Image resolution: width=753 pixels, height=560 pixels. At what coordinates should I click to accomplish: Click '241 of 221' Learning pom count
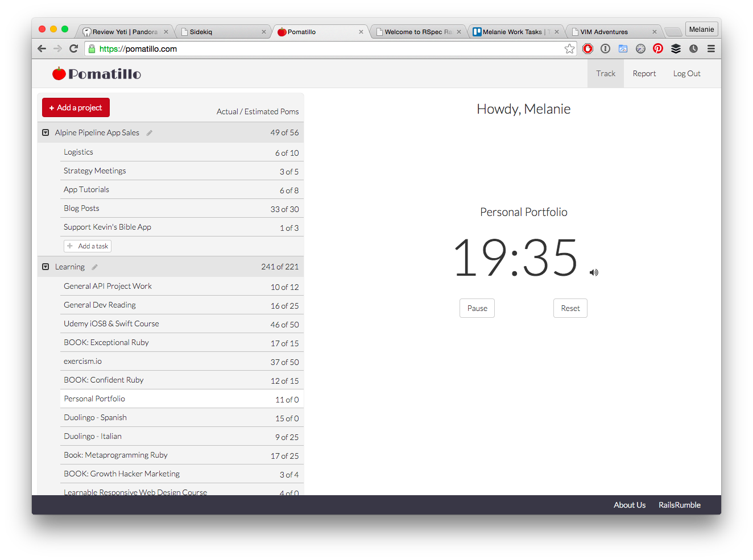[x=280, y=267]
